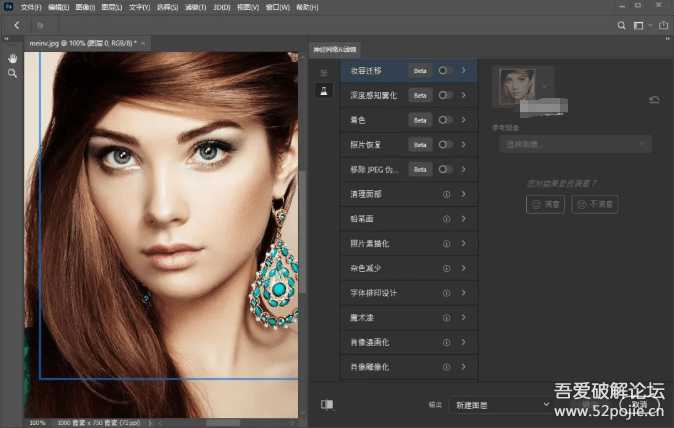Open the 编辑(E) menu
The height and width of the screenshot is (428, 674).
59,7
